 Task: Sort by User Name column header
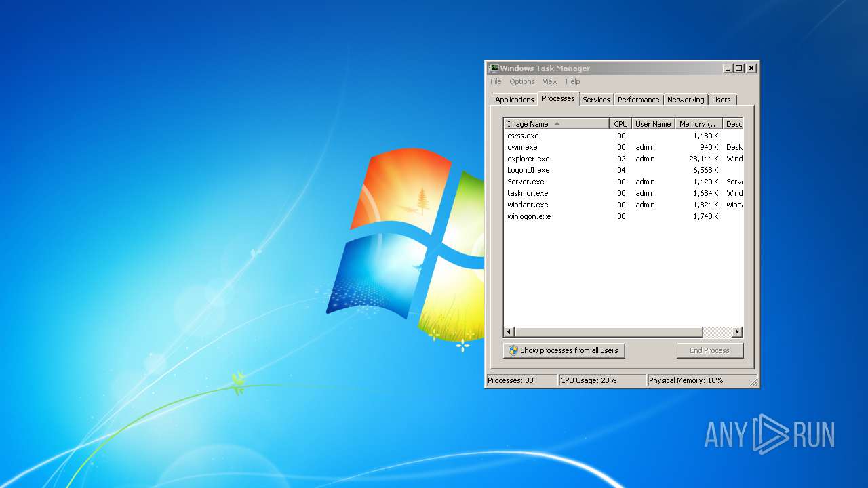653,124
